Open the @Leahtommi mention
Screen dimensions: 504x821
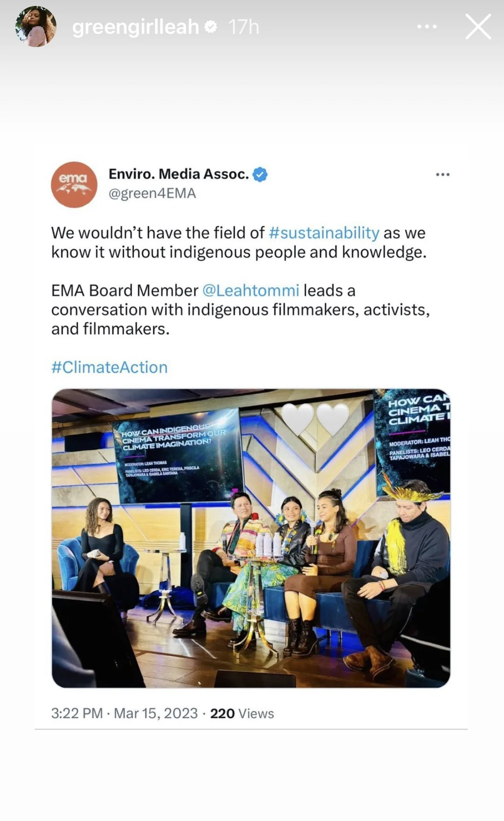[x=251, y=291]
